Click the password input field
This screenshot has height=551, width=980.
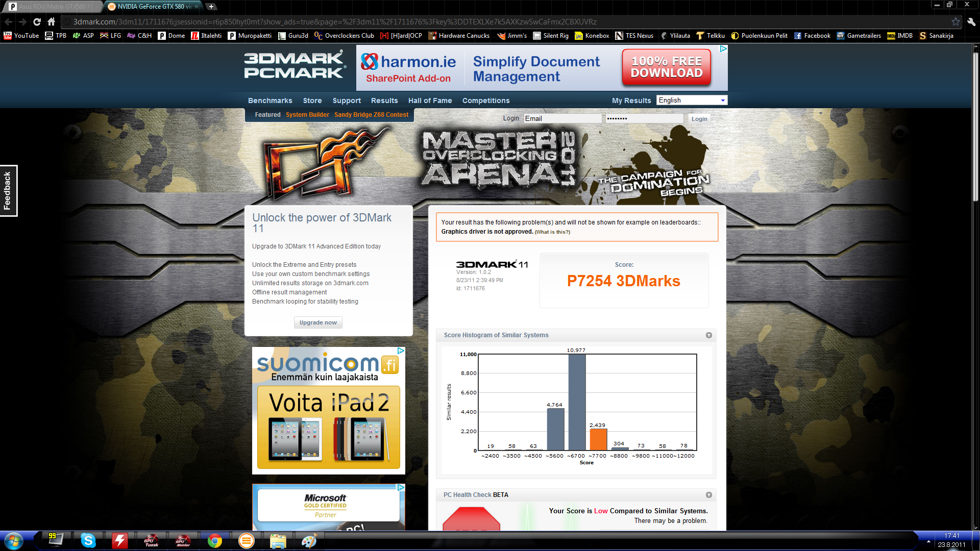coord(644,118)
